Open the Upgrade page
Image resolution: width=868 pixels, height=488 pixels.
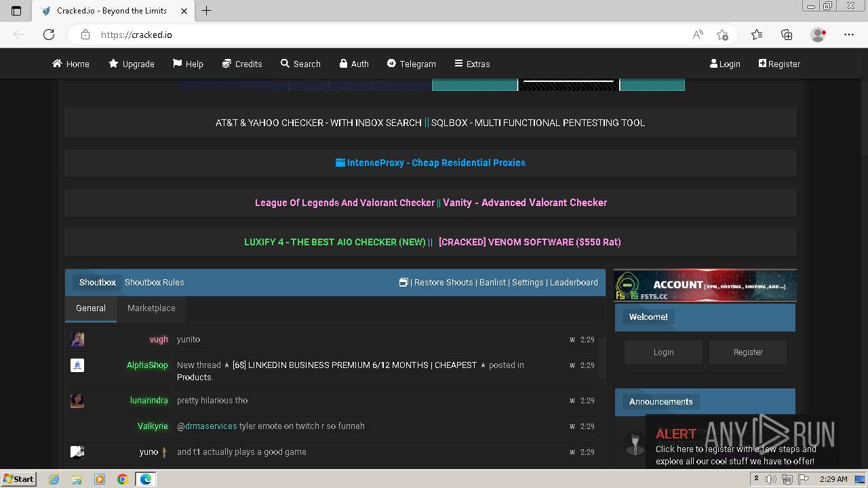[x=132, y=64]
